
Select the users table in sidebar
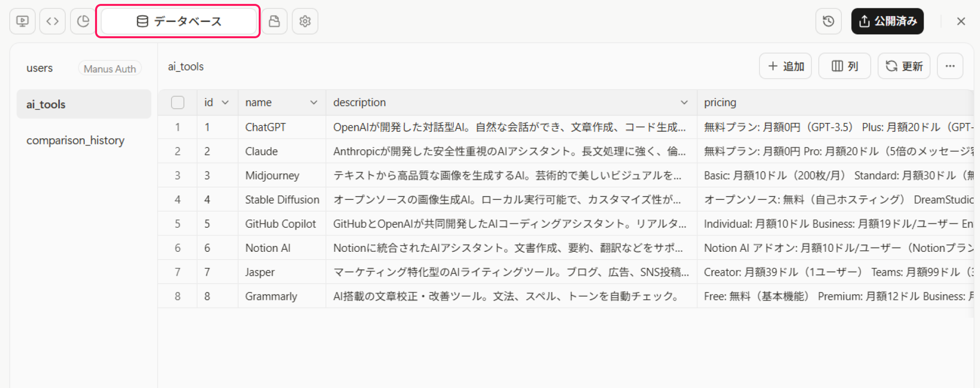[40, 68]
